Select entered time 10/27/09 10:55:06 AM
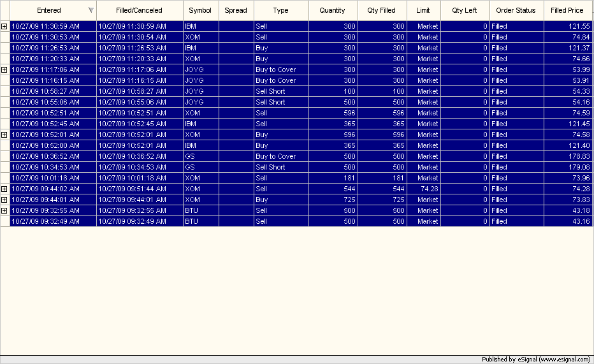 click(53, 102)
